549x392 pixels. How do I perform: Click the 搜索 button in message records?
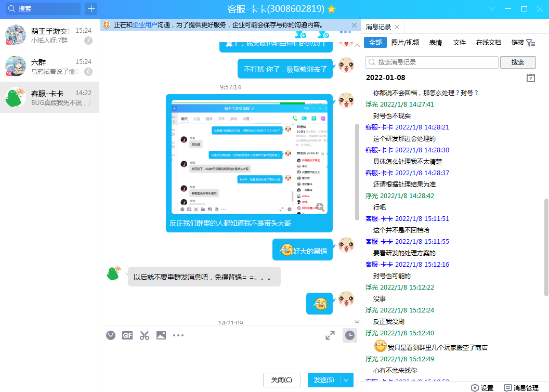click(x=518, y=62)
